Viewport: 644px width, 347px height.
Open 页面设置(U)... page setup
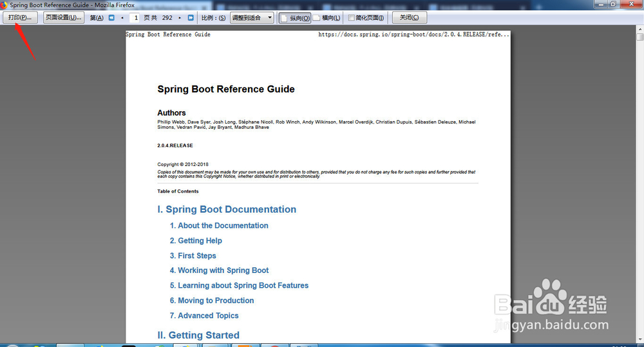click(x=64, y=17)
